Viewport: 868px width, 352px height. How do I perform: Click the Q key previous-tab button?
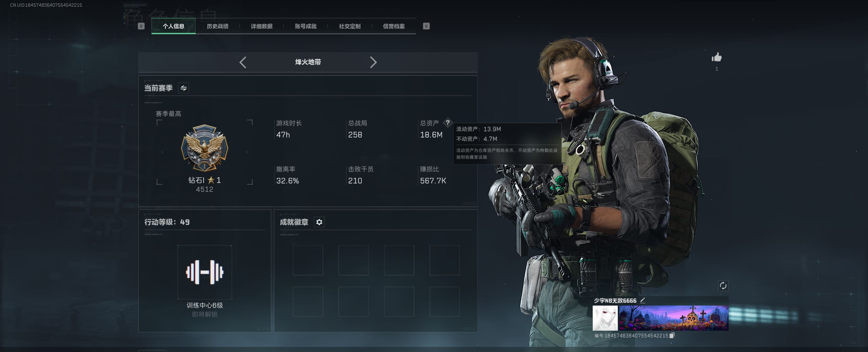[141, 26]
